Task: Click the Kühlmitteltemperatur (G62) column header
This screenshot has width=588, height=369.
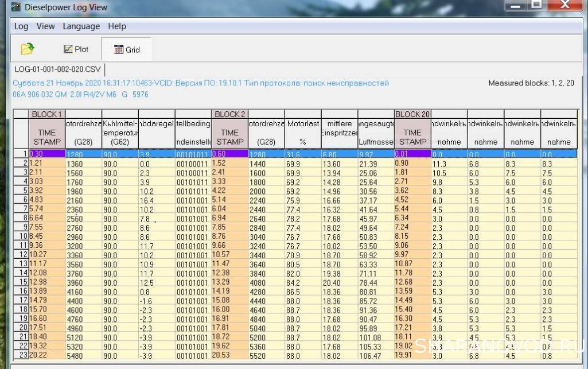Action: point(120,133)
